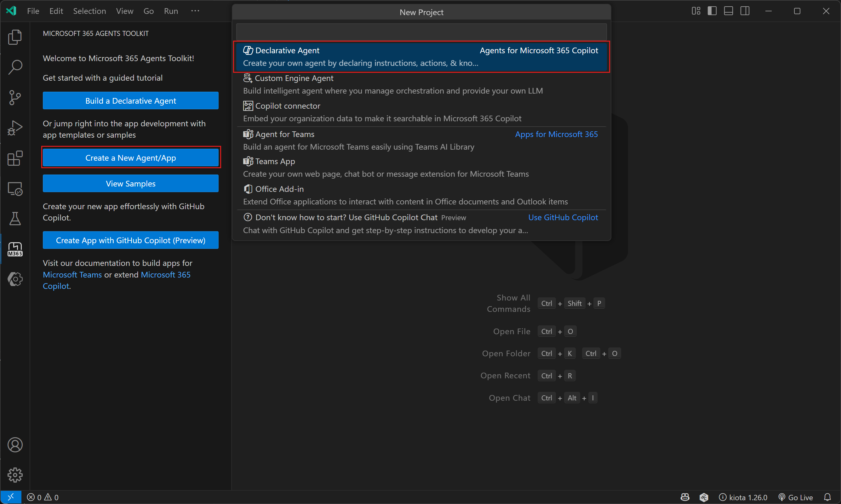Start Go Live server from status bar
This screenshot has height=504, width=841.
(x=796, y=497)
